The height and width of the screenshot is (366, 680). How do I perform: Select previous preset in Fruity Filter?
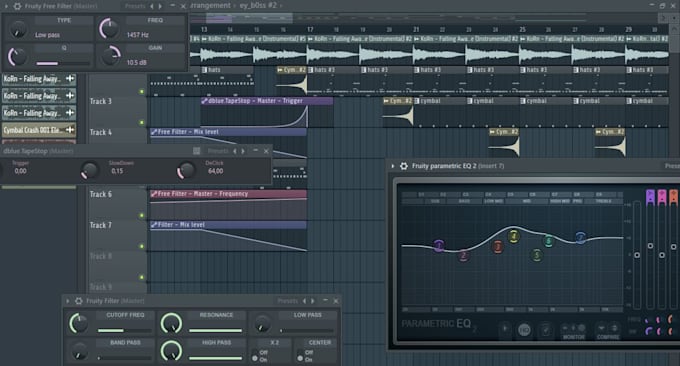point(304,301)
